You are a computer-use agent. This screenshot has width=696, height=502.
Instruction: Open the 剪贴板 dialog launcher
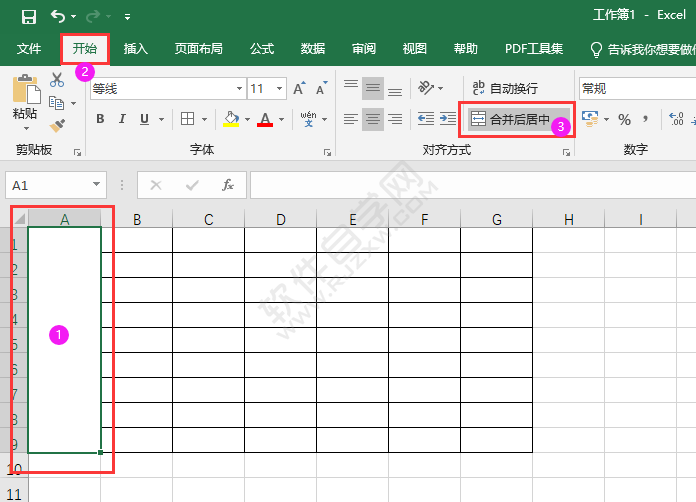coord(78,153)
